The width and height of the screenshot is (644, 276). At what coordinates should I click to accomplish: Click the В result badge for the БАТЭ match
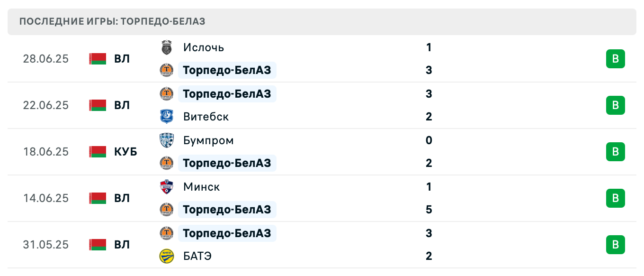pyautogui.click(x=616, y=245)
